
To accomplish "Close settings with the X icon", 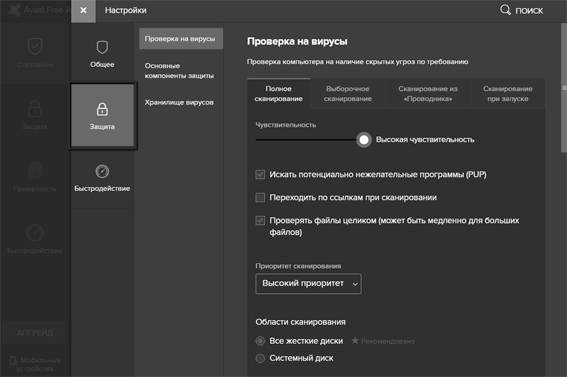I will pyautogui.click(x=83, y=10).
